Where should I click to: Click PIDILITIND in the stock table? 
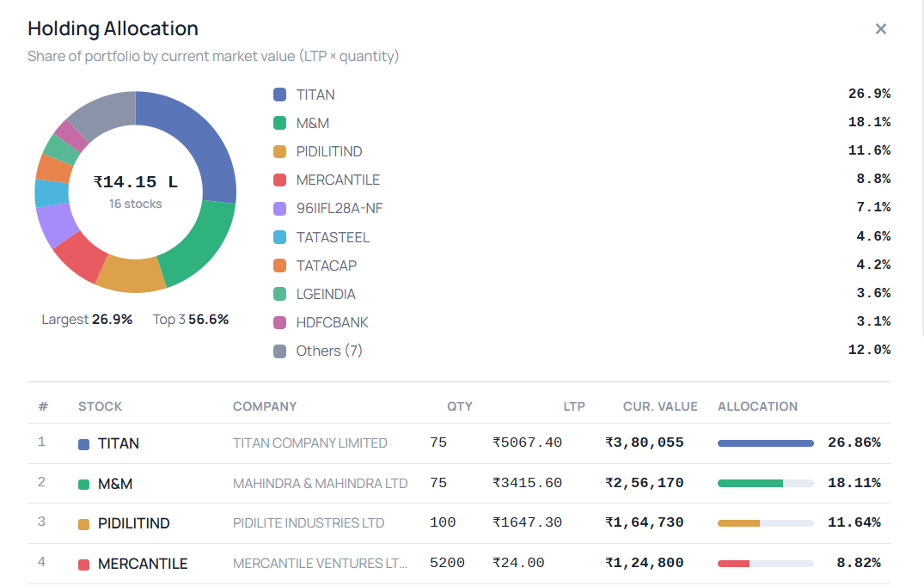[134, 523]
